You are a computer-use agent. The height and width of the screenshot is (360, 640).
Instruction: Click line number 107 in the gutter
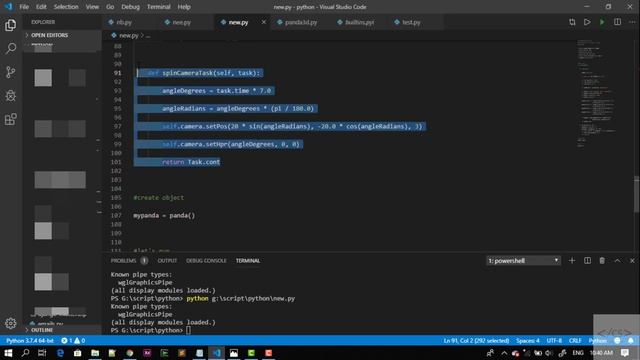(116, 215)
